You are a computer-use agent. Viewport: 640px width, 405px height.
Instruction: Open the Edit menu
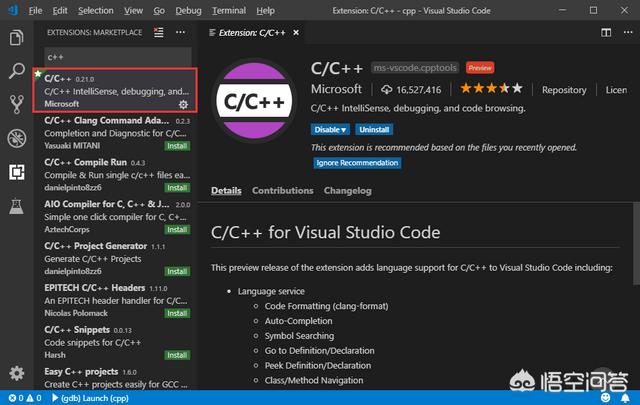60,11
